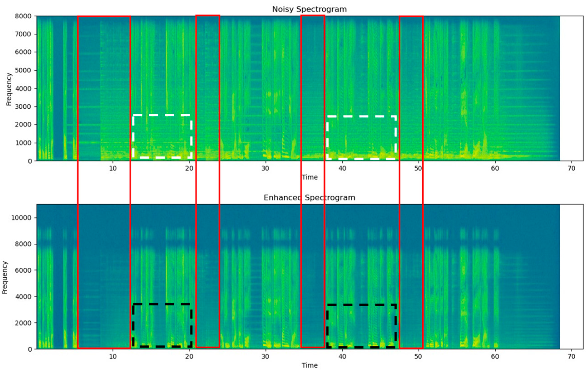
Task: Click the Frequency label of enhanced spectrogram
Action: 5,277
